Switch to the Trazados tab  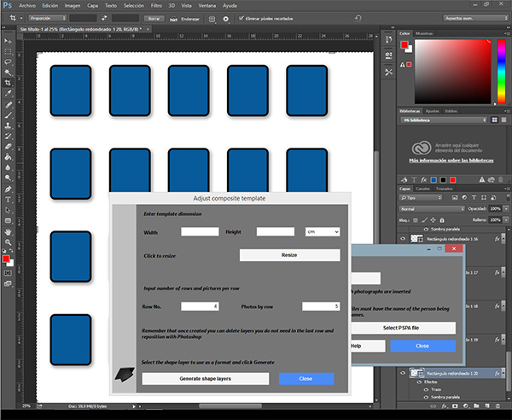(x=444, y=189)
